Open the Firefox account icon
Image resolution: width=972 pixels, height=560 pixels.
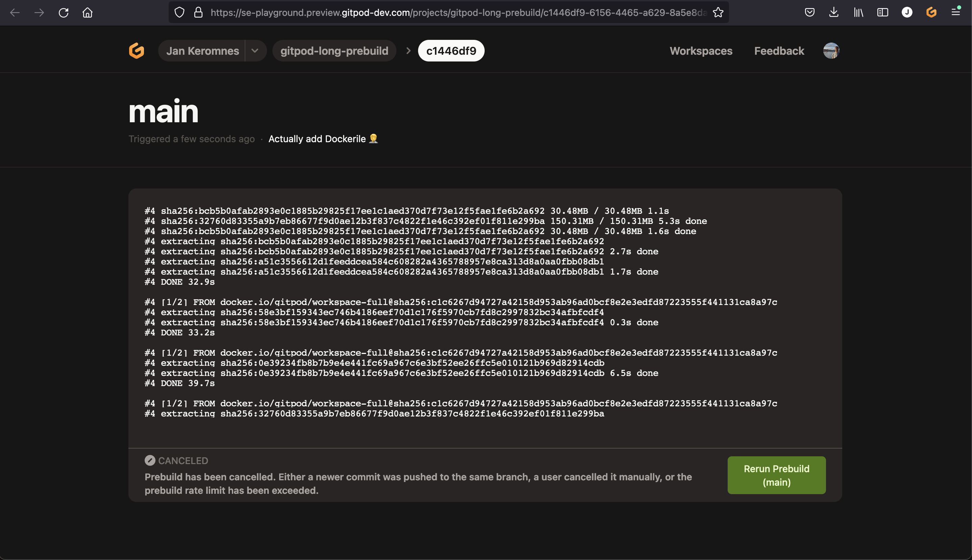(x=907, y=13)
